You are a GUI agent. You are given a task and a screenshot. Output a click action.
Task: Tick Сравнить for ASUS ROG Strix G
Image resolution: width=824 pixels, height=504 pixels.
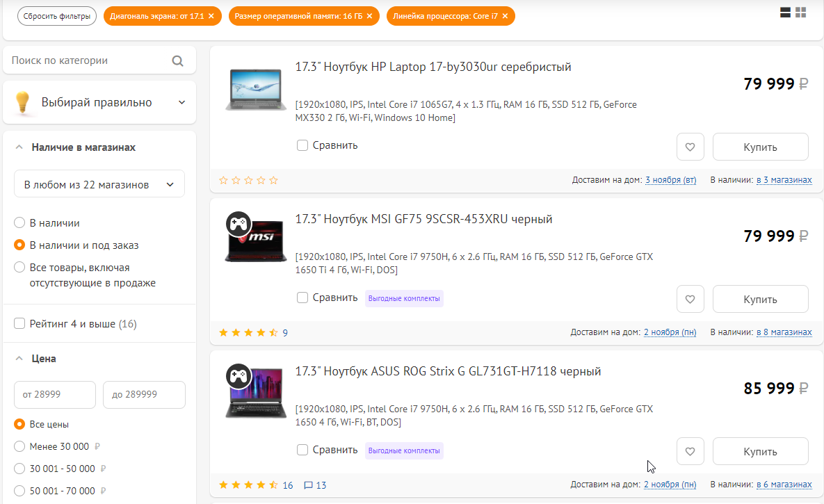tap(302, 450)
